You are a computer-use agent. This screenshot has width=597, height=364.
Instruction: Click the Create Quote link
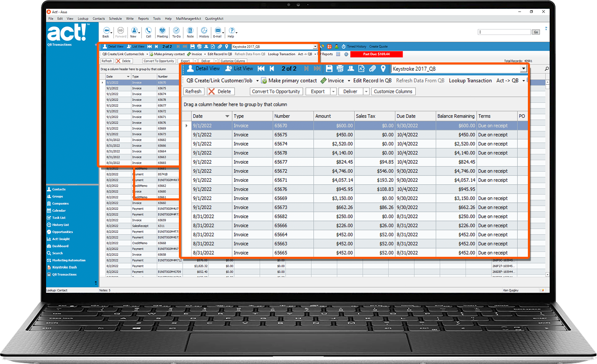378,46
